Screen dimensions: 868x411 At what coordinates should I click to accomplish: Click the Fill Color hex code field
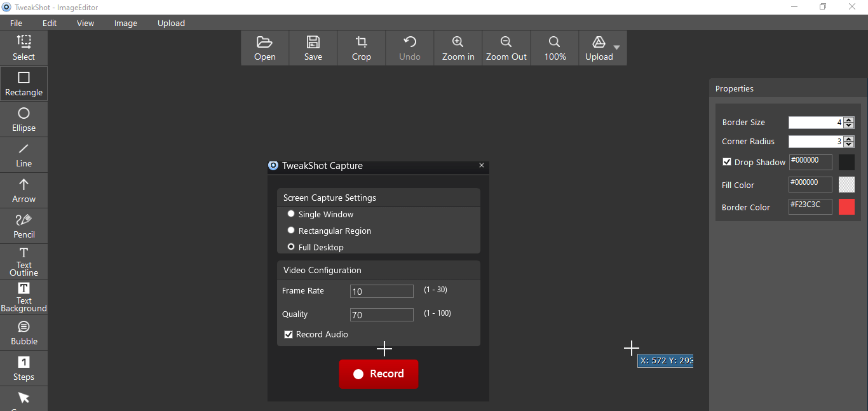pyautogui.click(x=810, y=184)
